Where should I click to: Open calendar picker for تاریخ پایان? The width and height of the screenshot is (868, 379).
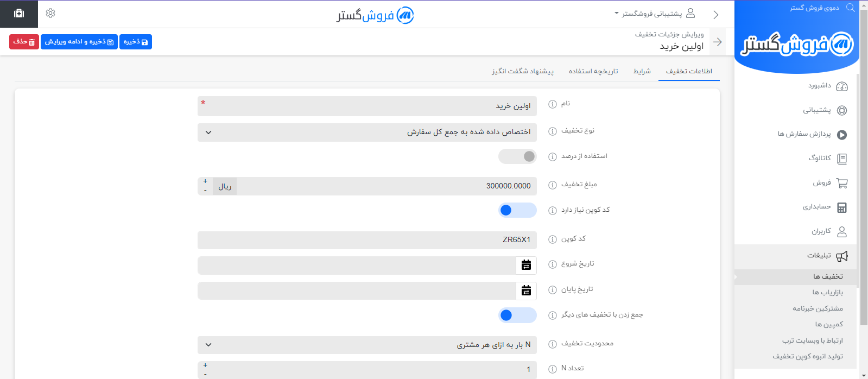(526, 290)
